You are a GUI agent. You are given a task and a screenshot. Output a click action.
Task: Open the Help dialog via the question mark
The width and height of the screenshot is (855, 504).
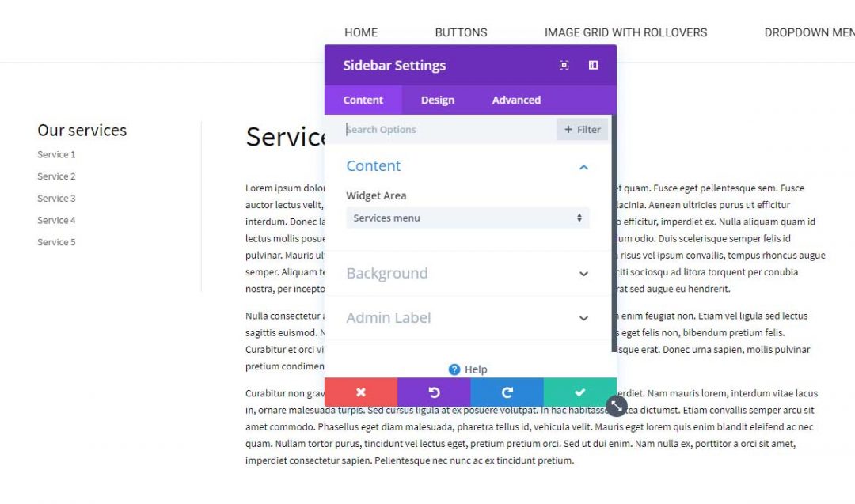click(x=455, y=369)
